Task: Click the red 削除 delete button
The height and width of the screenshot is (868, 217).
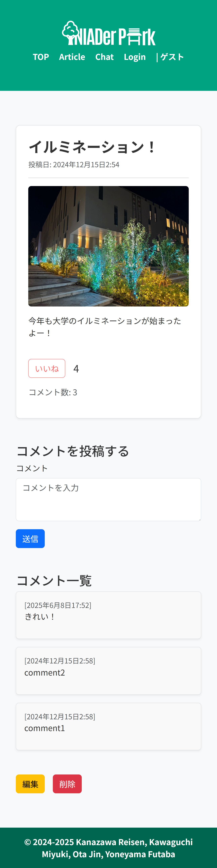Action: [x=67, y=784]
